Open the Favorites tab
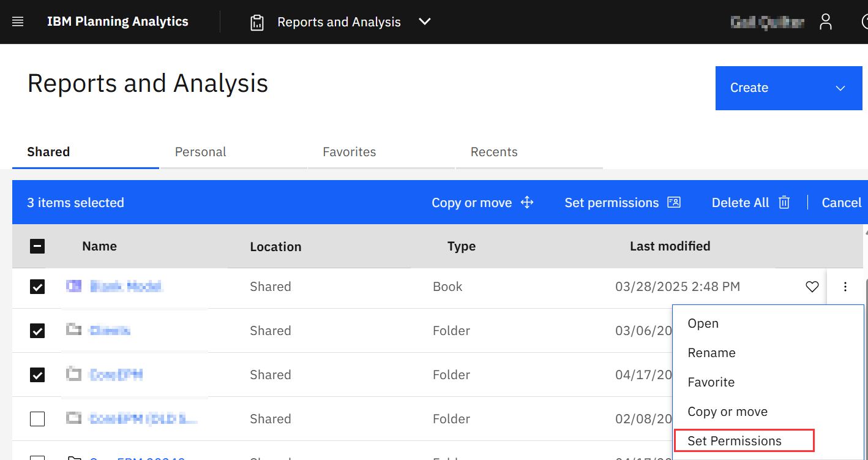 point(349,152)
